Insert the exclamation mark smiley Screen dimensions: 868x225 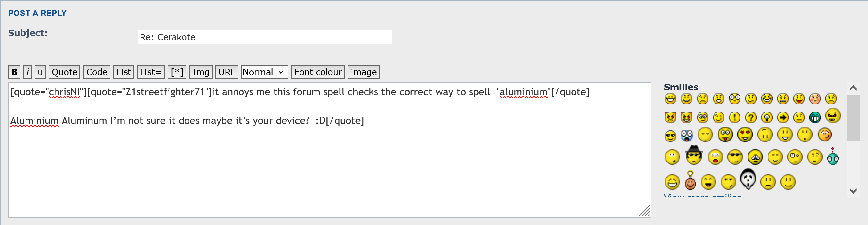pos(735,117)
